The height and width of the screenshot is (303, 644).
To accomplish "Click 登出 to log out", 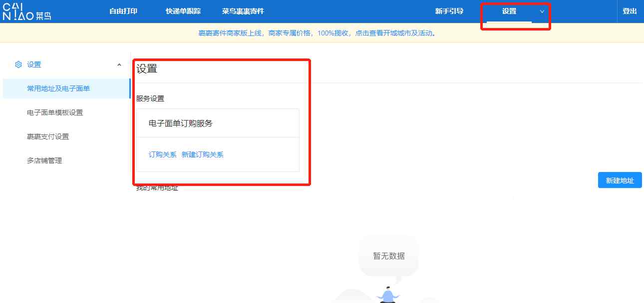I will [x=630, y=11].
